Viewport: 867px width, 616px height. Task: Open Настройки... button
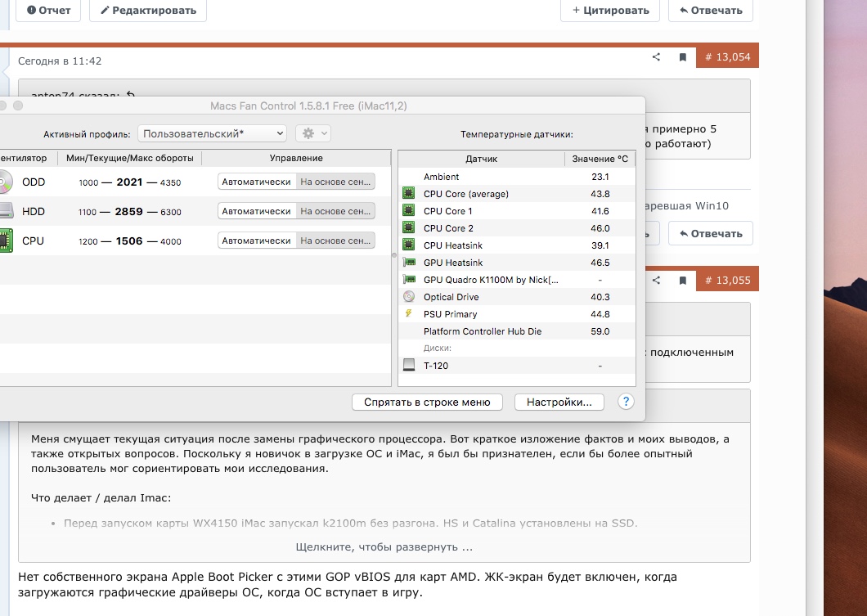[559, 402]
